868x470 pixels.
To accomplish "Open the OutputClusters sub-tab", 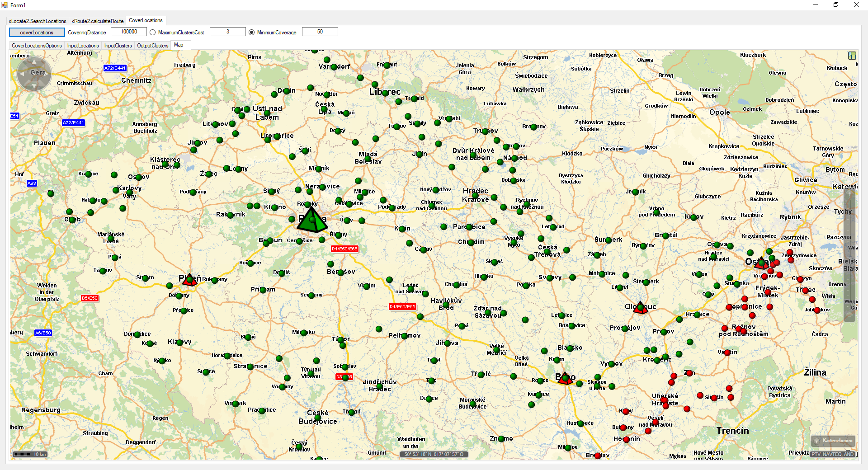I will point(152,46).
